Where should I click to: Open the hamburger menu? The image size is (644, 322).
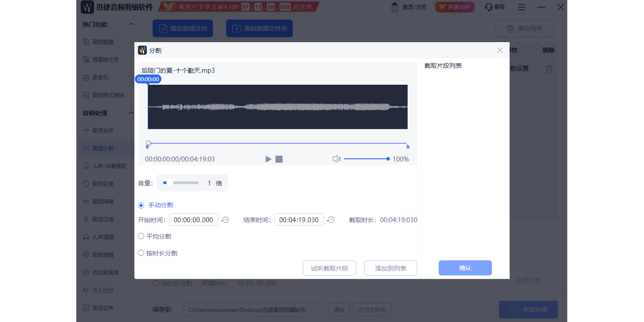pyautogui.click(x=521, y=7)
